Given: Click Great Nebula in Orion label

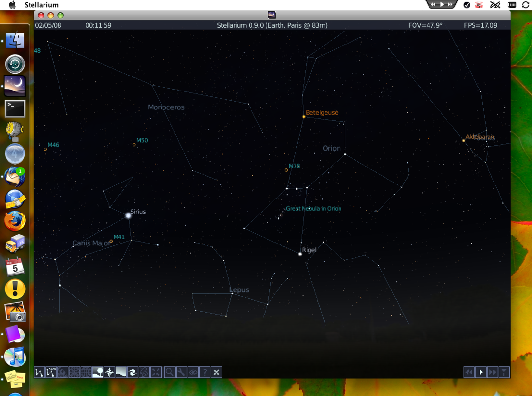Looking at the screenshot, I should tap(313, 209).
